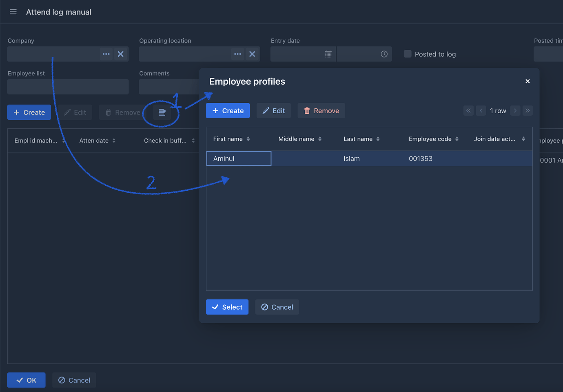
Task: Open Company lookup with ellipsis button
Action: (x=106, y=54)
